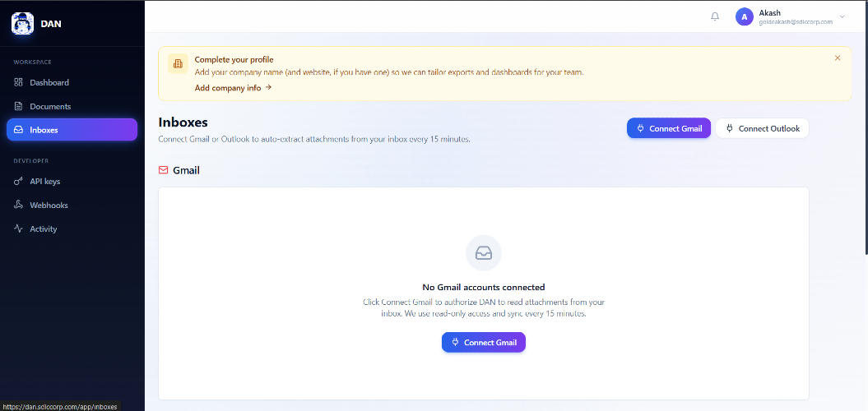Screen dimensions: 868x411
Task: Open the Add company info link
Action: tap(233, 87)
